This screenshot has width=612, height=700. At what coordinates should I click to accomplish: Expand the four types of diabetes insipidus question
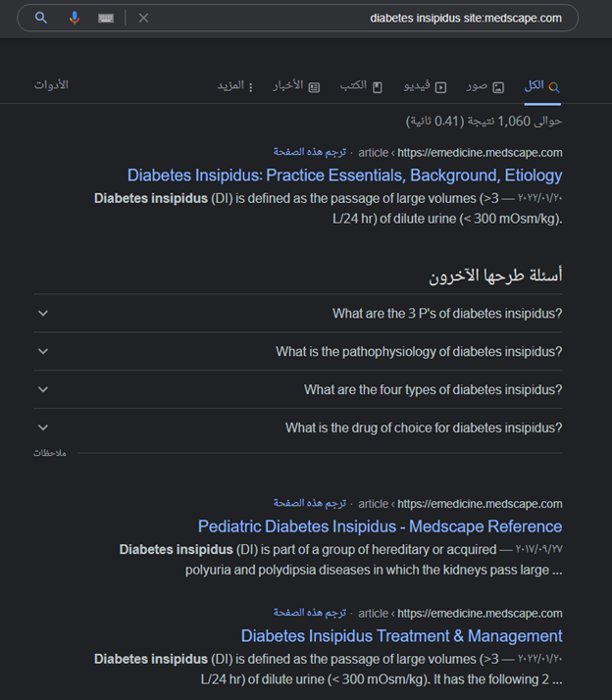tap(433, 390)
